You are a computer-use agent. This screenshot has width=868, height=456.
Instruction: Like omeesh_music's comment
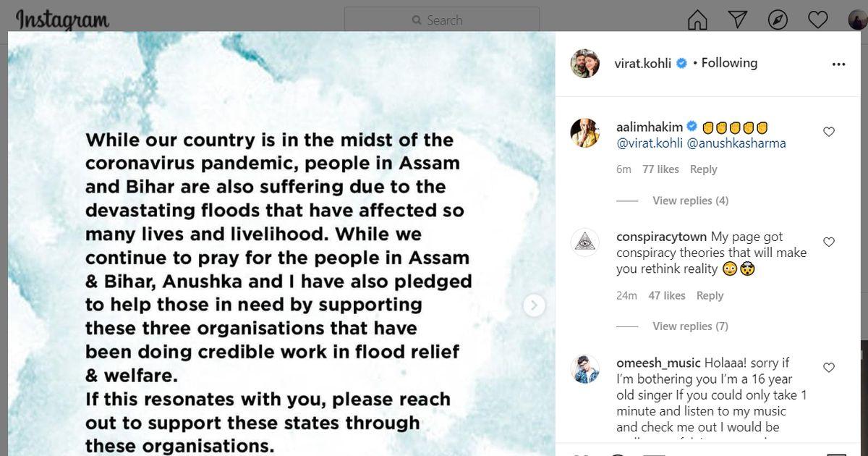pyautogui.click(x=829, y=368)
